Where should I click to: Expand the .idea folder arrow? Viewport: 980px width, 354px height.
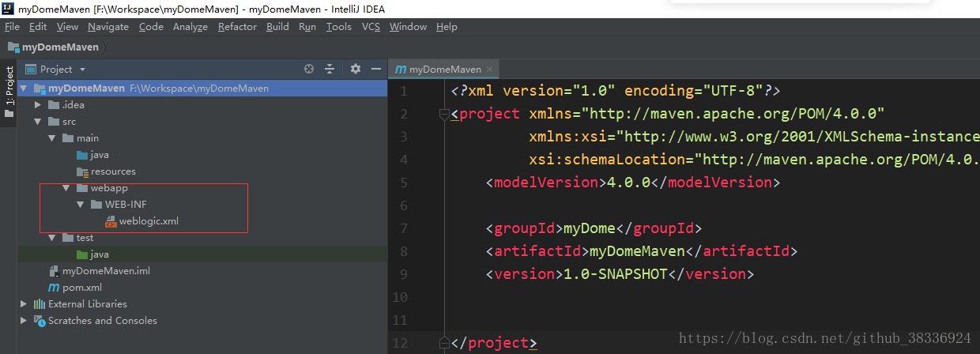(x=39, y=105)
